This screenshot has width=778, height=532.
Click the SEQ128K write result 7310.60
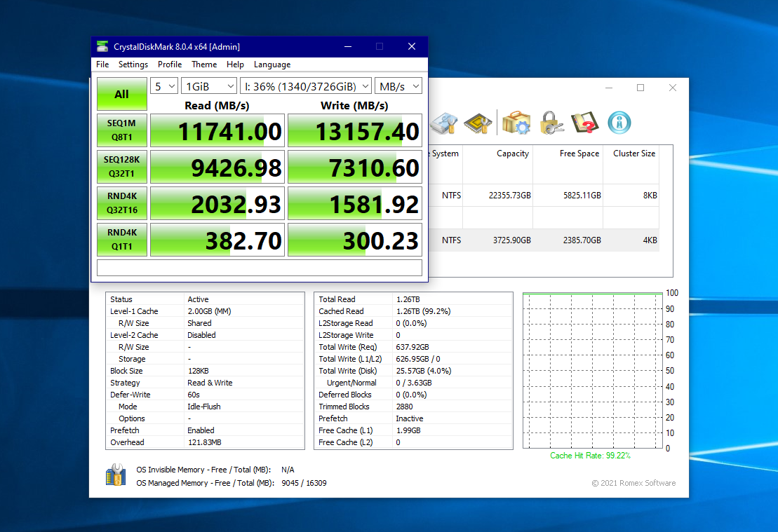coord(355,167)
